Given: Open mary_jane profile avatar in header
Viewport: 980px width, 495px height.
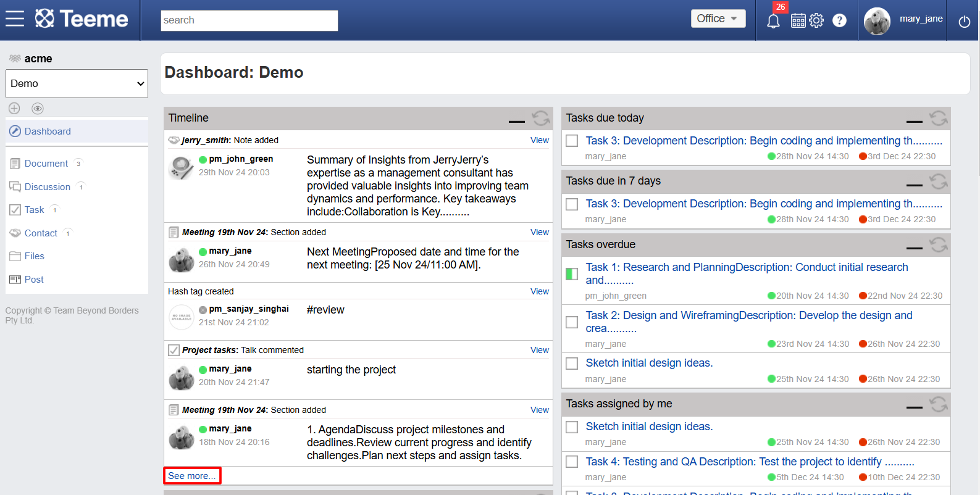Looking at the screenshot, I should coord(877,21).
